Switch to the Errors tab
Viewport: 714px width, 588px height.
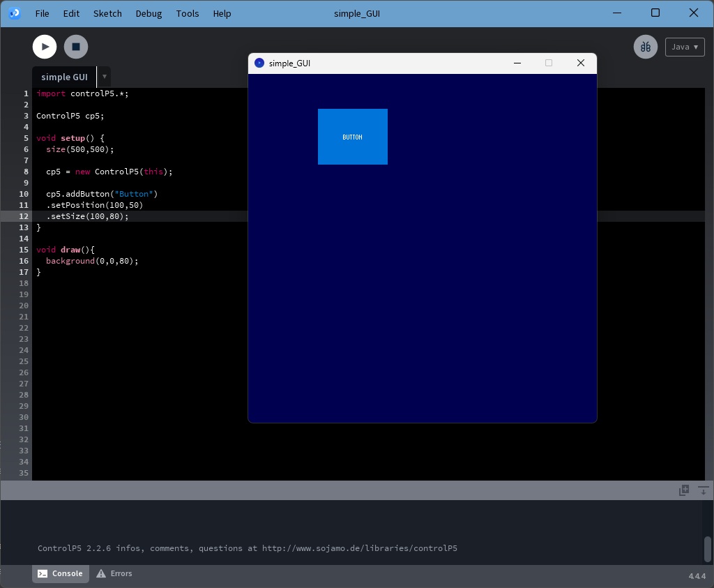click(x=114, y=573)
